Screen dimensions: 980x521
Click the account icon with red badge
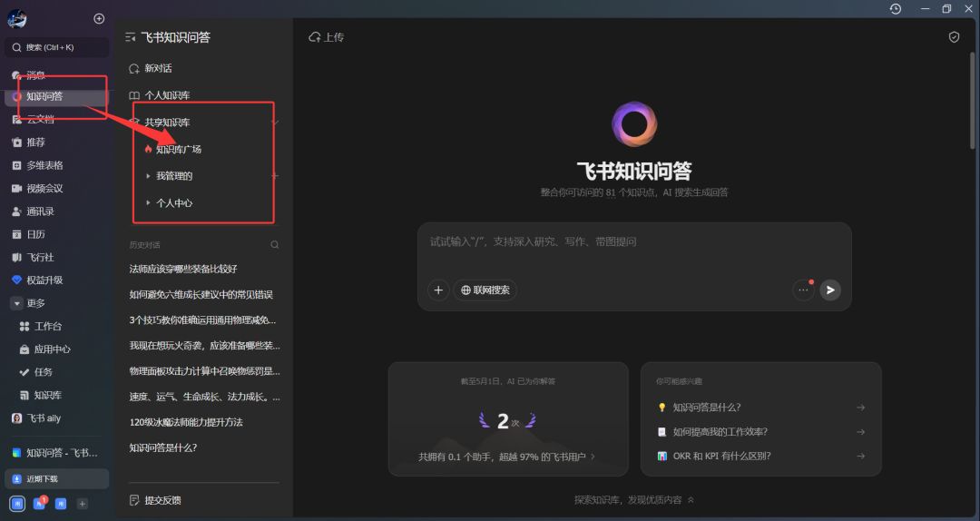39,504
